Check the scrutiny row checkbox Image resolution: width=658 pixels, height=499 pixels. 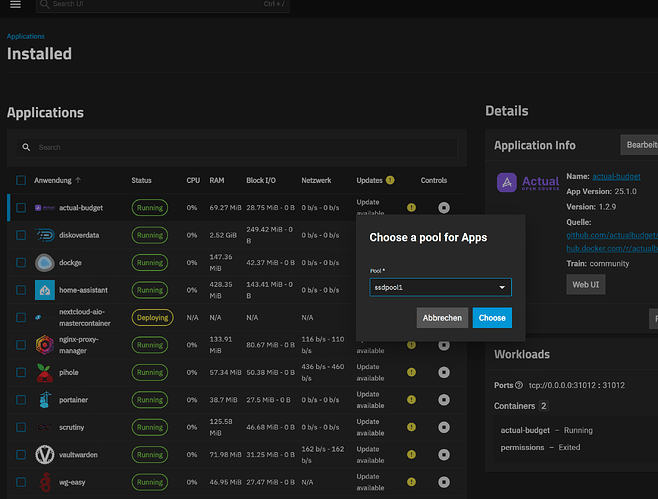coord(21,427)
